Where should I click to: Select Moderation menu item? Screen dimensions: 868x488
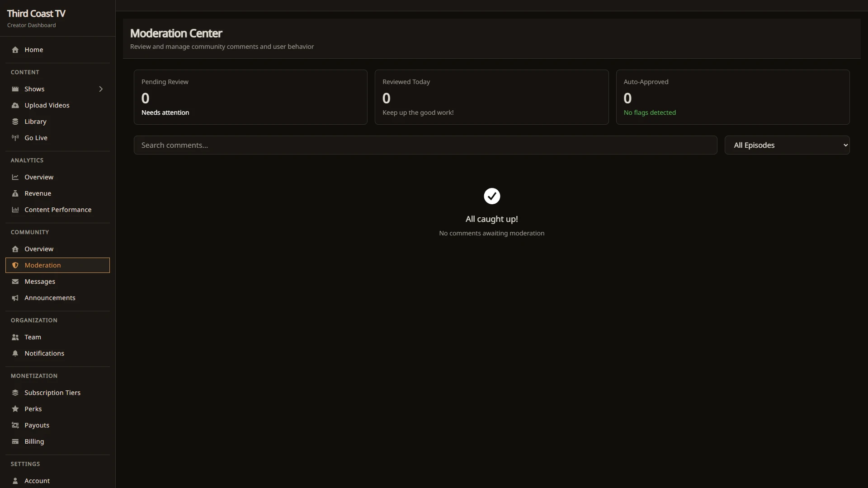(57, 265)
